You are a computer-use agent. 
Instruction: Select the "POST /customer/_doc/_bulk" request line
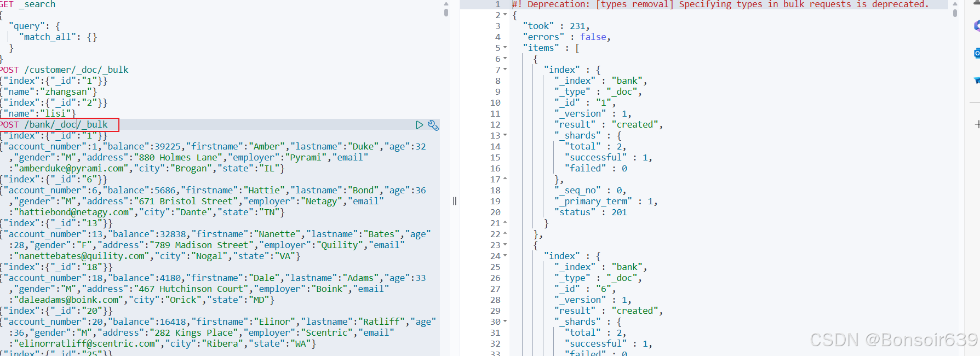point(64,70)
